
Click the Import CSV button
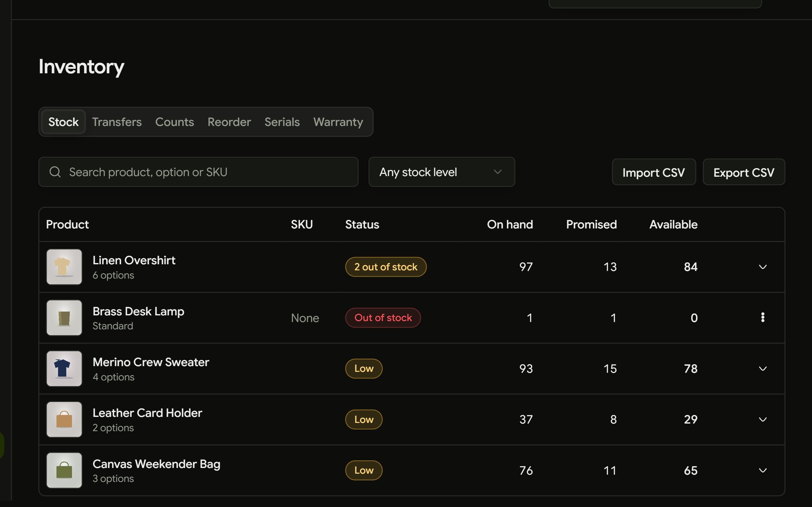(654, 172)
